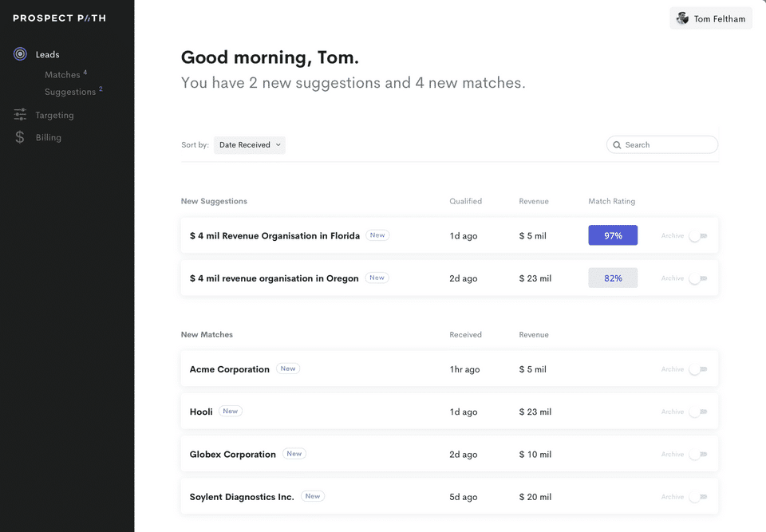Click the 82% match rating badge

tap(613, 278)
